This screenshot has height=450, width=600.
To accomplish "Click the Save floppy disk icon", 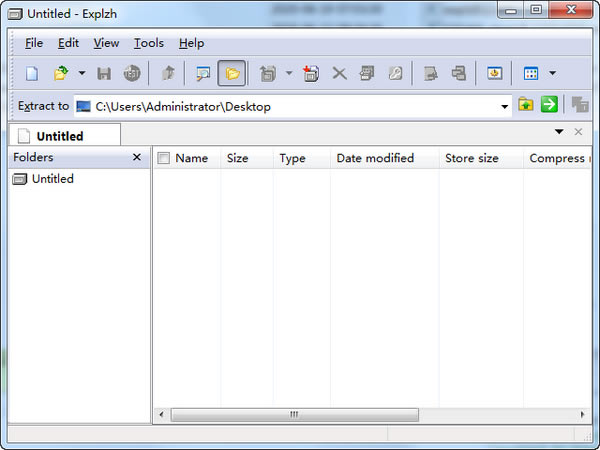I will pyautogui.click(x=104, y=73).
